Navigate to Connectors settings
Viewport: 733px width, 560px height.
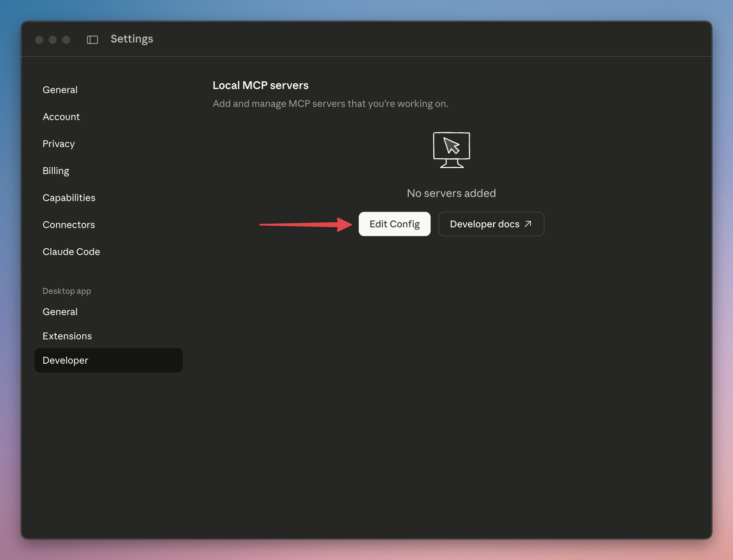coord(69,225)
